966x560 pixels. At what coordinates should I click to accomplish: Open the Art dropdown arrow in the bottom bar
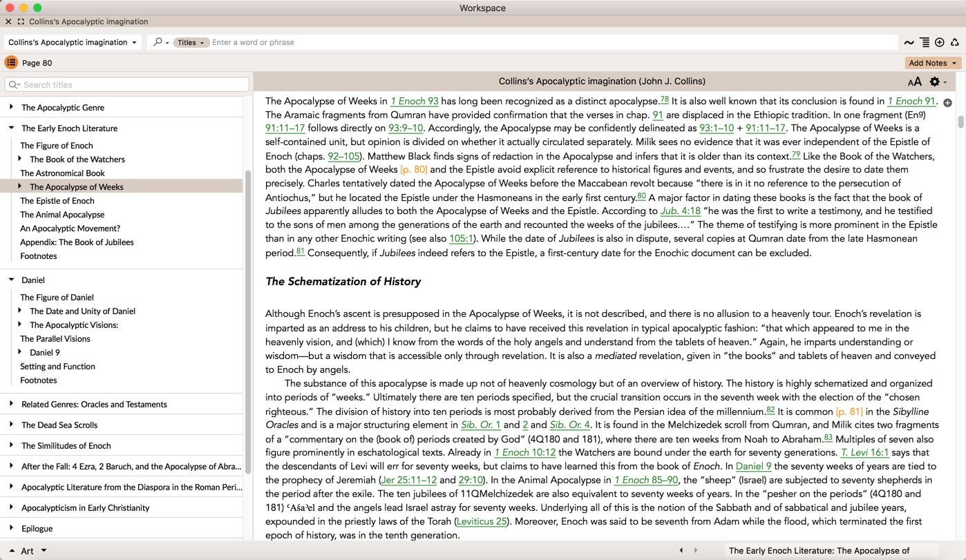(44, 551)
